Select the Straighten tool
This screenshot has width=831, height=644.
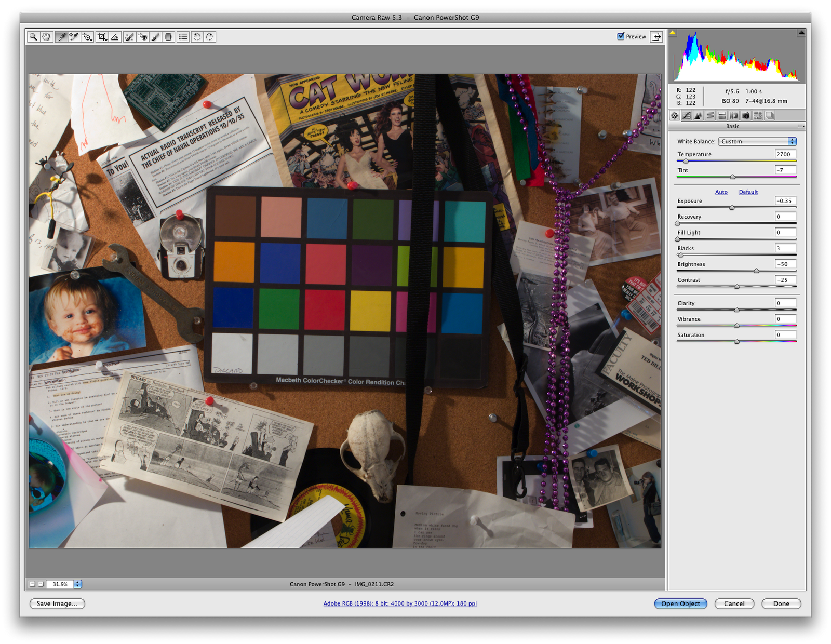[x=115, y=37]
